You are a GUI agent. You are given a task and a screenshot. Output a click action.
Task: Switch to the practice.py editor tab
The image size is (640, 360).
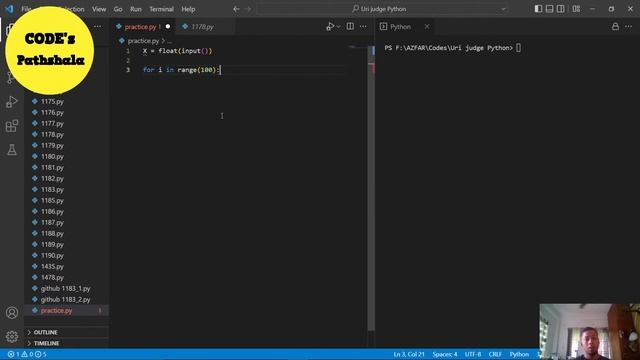[x=143, y=27]
